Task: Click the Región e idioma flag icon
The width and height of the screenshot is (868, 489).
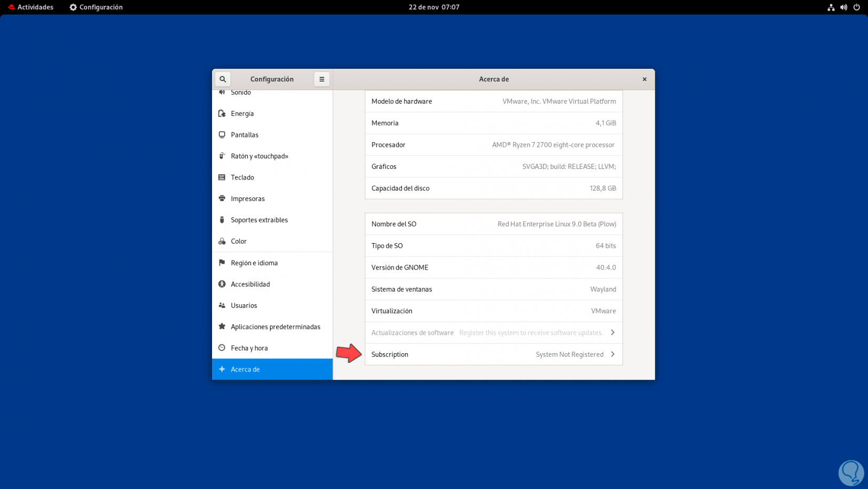Action: pyautogui.click(x=222, y=263)
